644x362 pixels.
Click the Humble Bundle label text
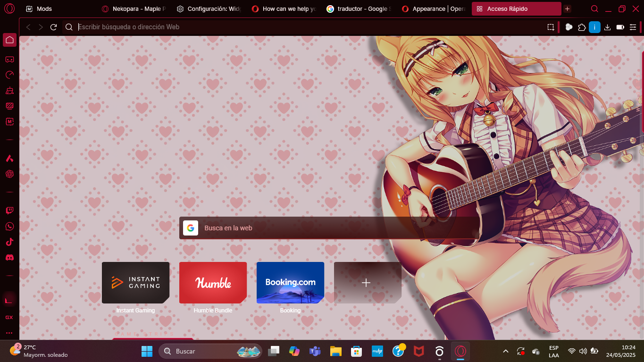[213, 311]
